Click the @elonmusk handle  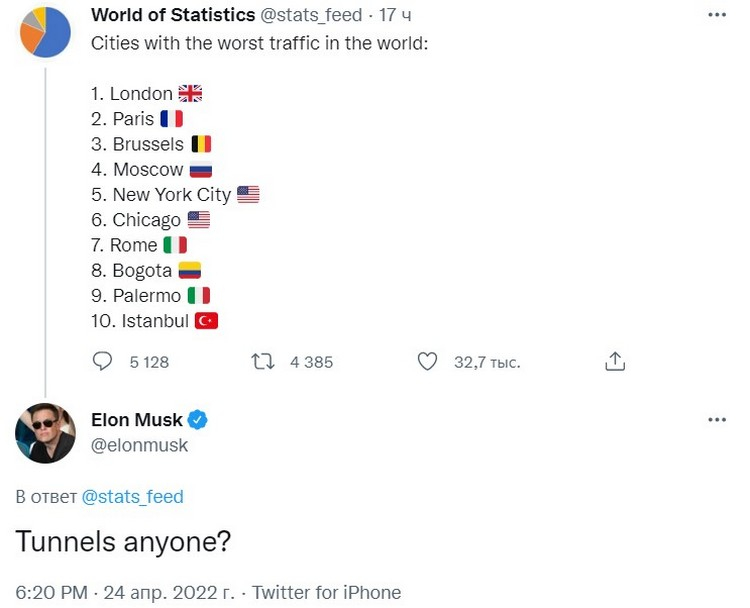pyautogui.click(x=140, y=446)
